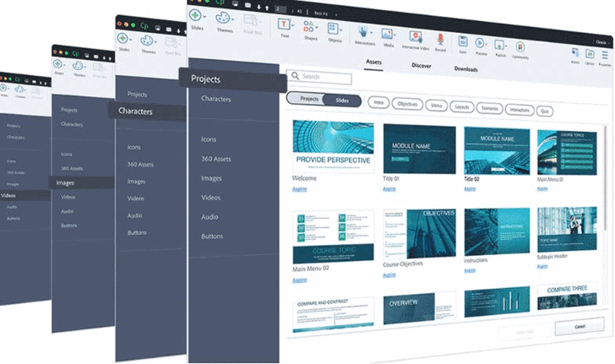Screen dimensions: 615x364
Task: Click Slides icon in the Characters window
Action: pos(122,38)
